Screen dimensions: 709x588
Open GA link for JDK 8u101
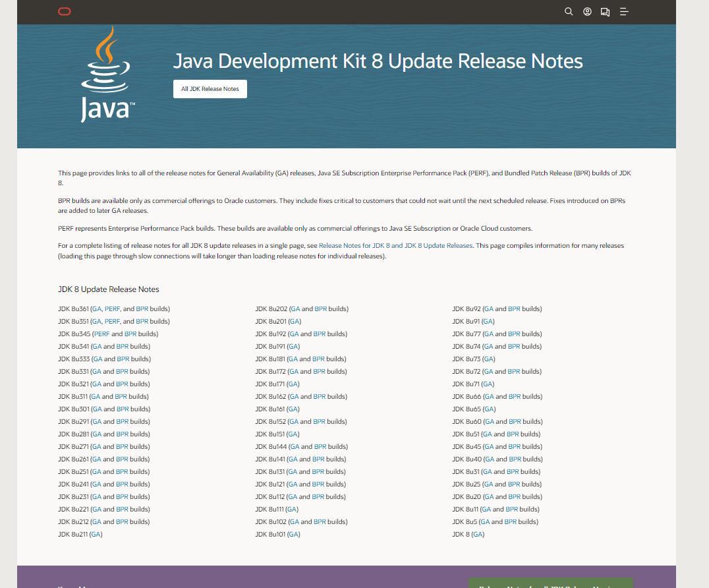click(293, 535)
